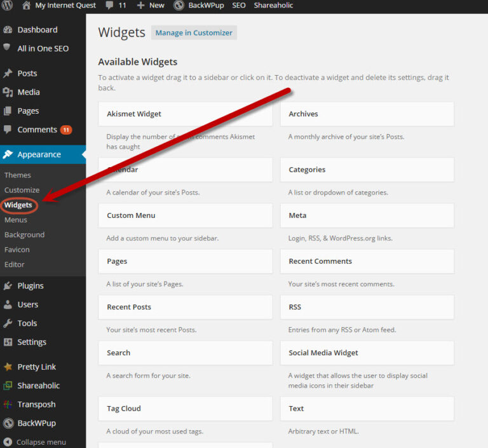Open the Pages sidebar menu item
The width and height of the screenshot is (488, 448).
(28, 111)
